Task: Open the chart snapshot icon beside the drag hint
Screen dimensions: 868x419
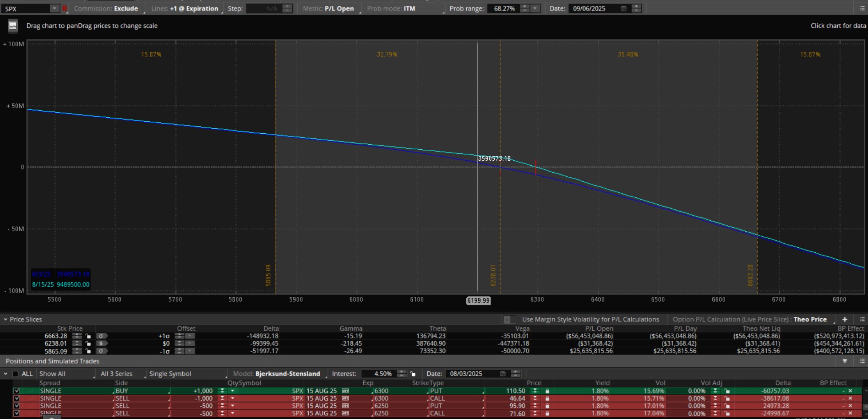Action: pyautogui.click(x=13, y=26)
